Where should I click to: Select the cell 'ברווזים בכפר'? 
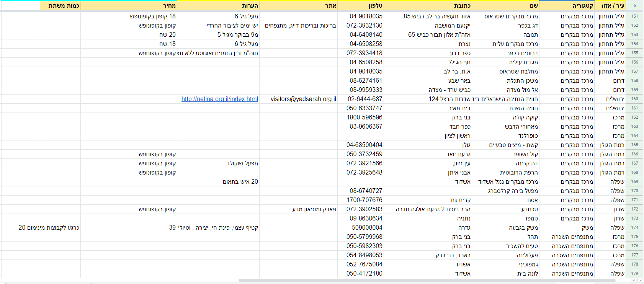(505, 53)
